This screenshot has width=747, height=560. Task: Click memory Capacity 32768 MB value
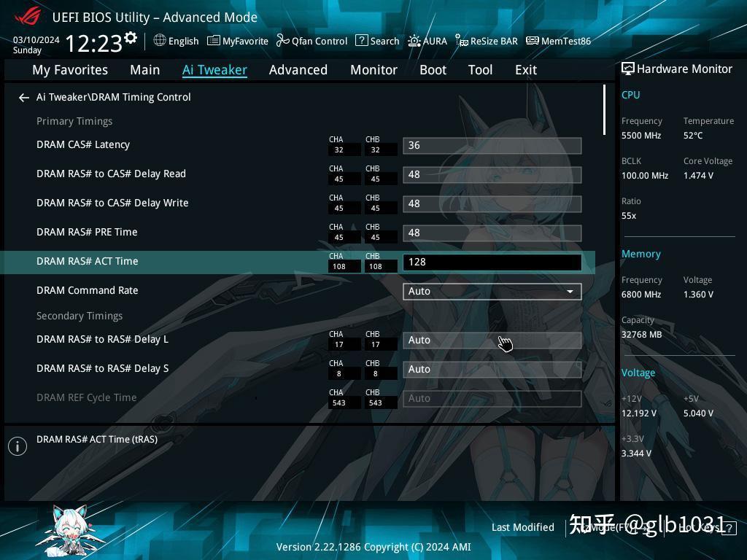pos(642,335)
